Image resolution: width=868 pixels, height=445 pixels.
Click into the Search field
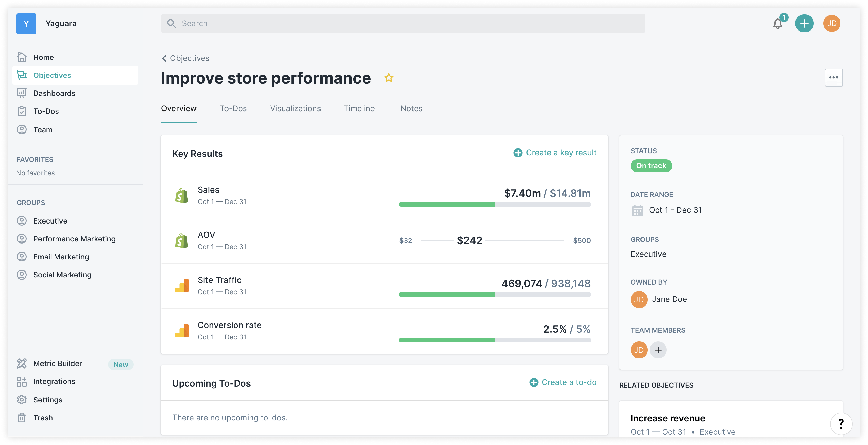click(x=403, y=24)
